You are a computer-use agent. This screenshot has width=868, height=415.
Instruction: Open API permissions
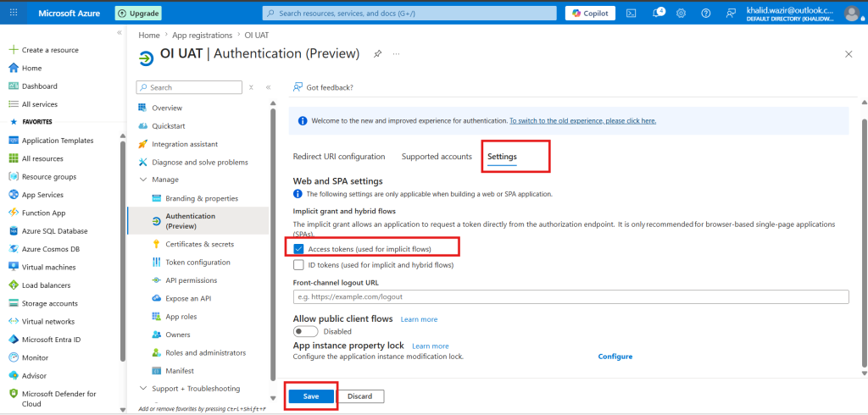click(191, 280)
